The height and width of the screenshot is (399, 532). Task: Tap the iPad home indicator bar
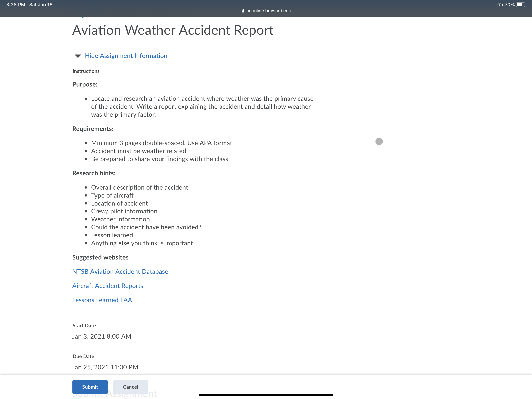pos(266,395)
